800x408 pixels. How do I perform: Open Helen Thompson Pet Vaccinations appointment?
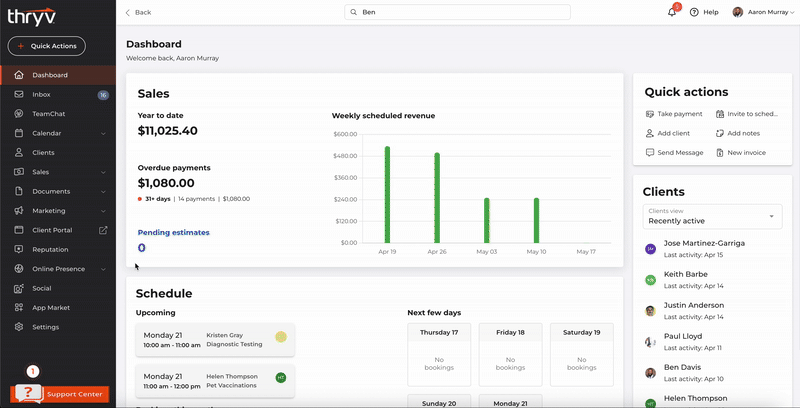point(215,381)
